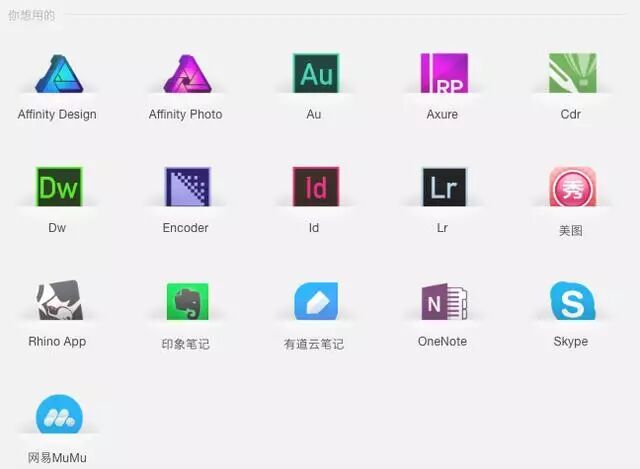Click the "有道云笔记" label
Image resolution: width=640 pixels, height=469 pixels.
pyautogui.click(x=314, y=344)
